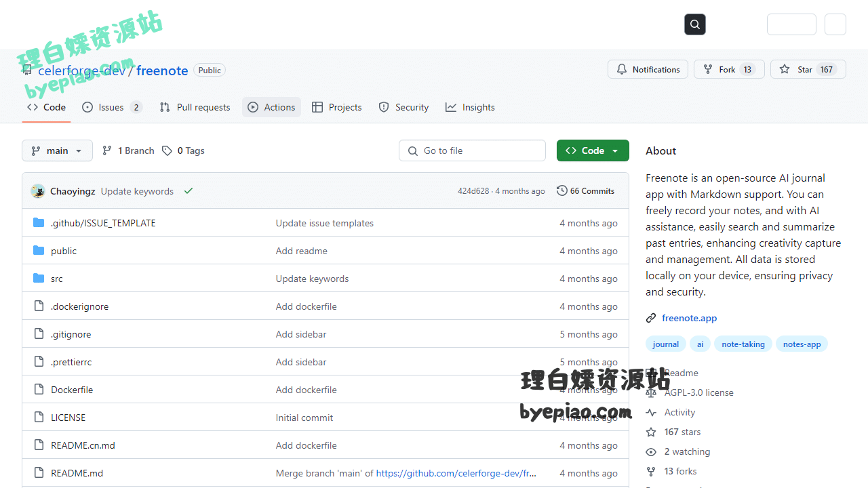Open the Actions tab
Viewport: 868px width, 488px height.
[x=271, y=107]
